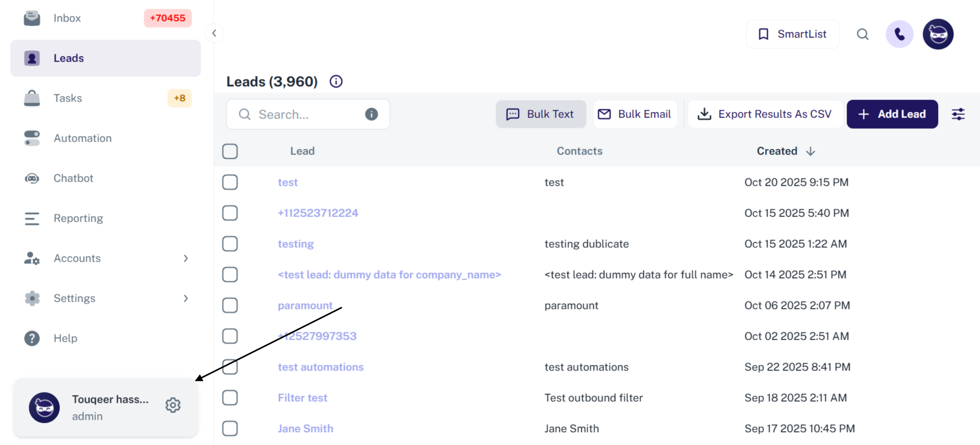
Task: Open the Filter test lead link
Action: pos(302,397)
